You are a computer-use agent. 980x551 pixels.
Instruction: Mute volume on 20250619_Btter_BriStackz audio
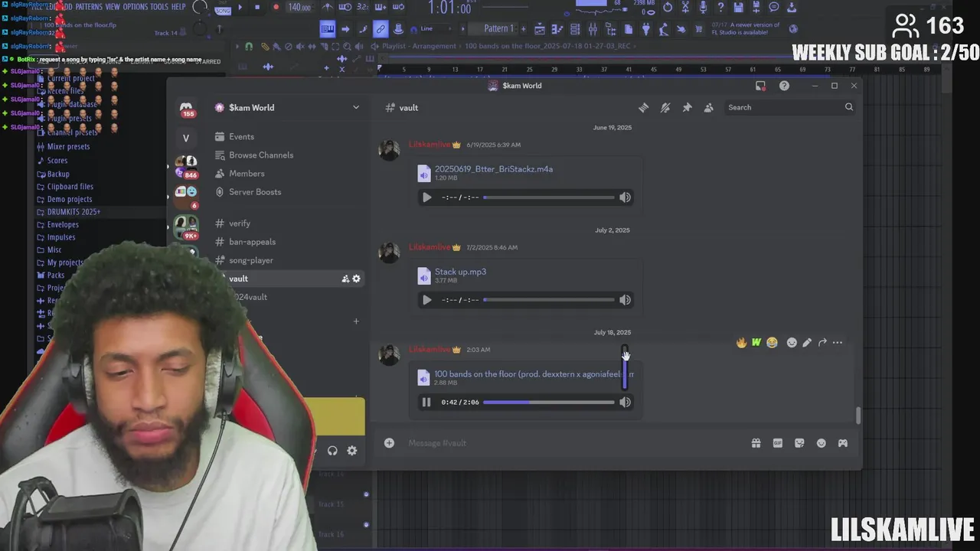pos(626,197)
